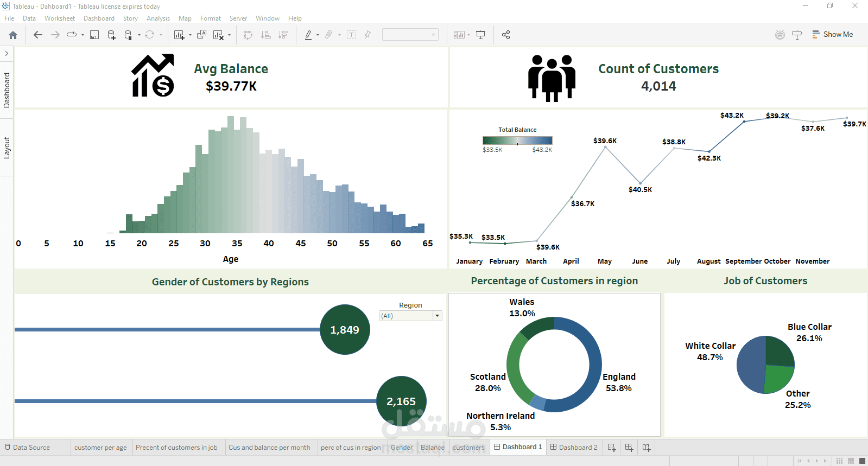Click the Presentation Mode icon
868x466 pixels.
click(x=480, y=35)
